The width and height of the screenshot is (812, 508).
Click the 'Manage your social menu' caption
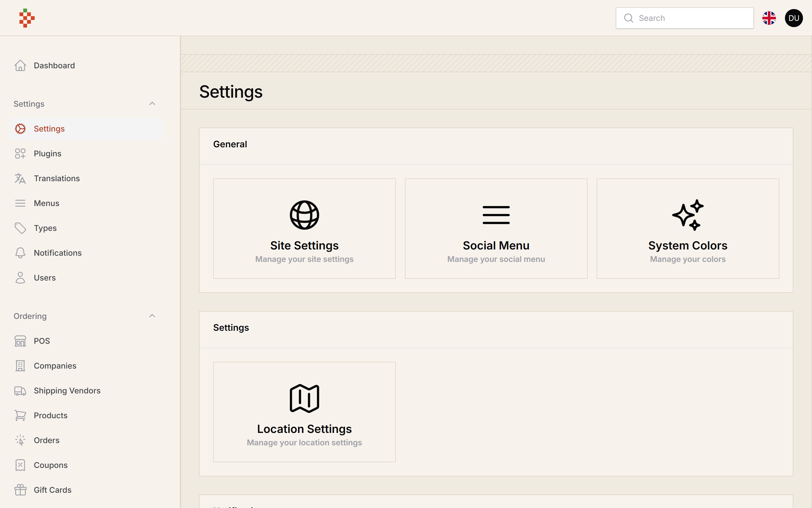[496, 259]
